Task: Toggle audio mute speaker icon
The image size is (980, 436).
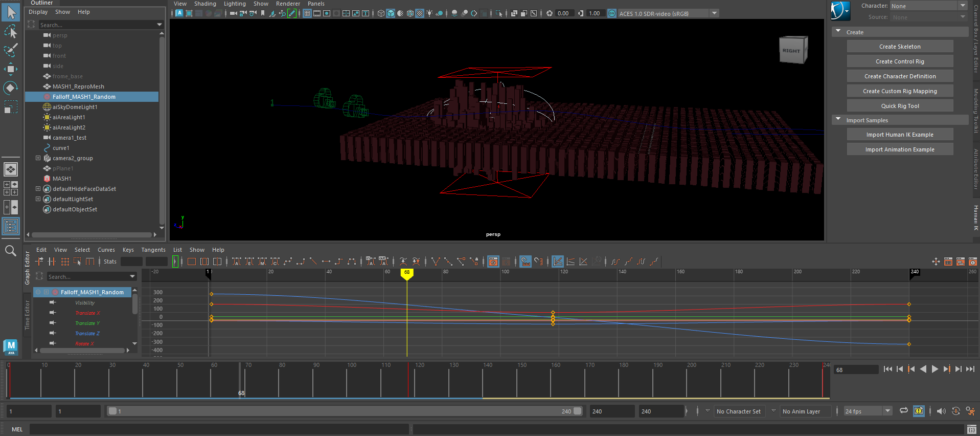Action: click(941, 411)
